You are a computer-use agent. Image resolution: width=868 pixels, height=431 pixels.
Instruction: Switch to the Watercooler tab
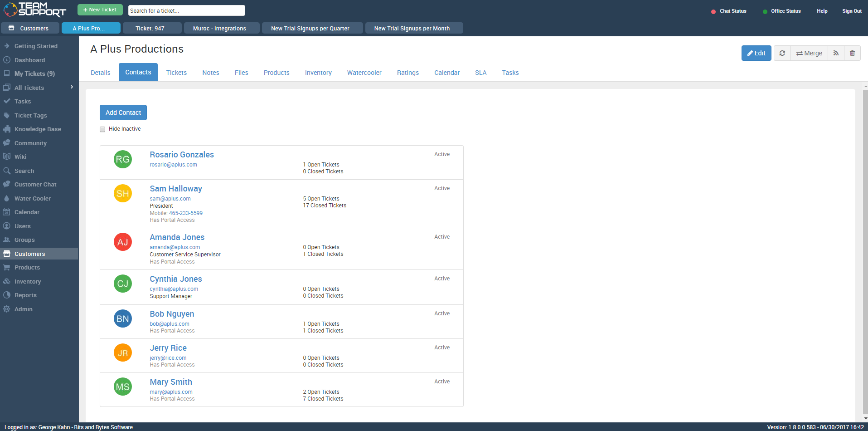(364, 73)
